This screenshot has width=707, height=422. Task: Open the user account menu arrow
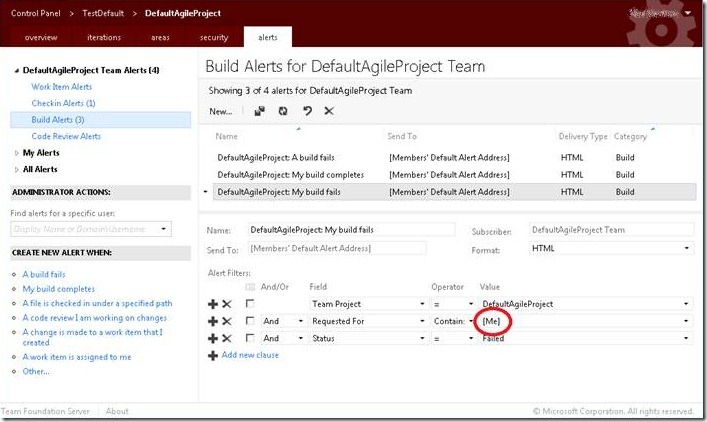pyautogui.click(x=688, y=13)
